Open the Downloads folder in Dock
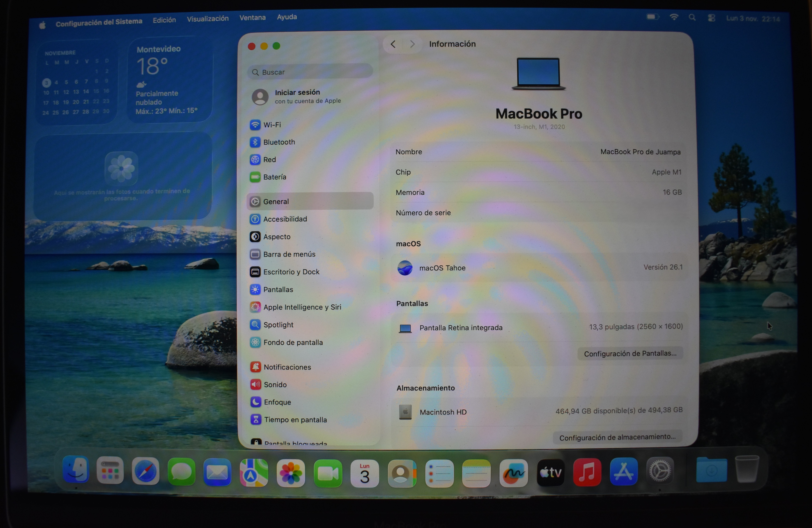812x528 pixels. [x=711, y=470]
